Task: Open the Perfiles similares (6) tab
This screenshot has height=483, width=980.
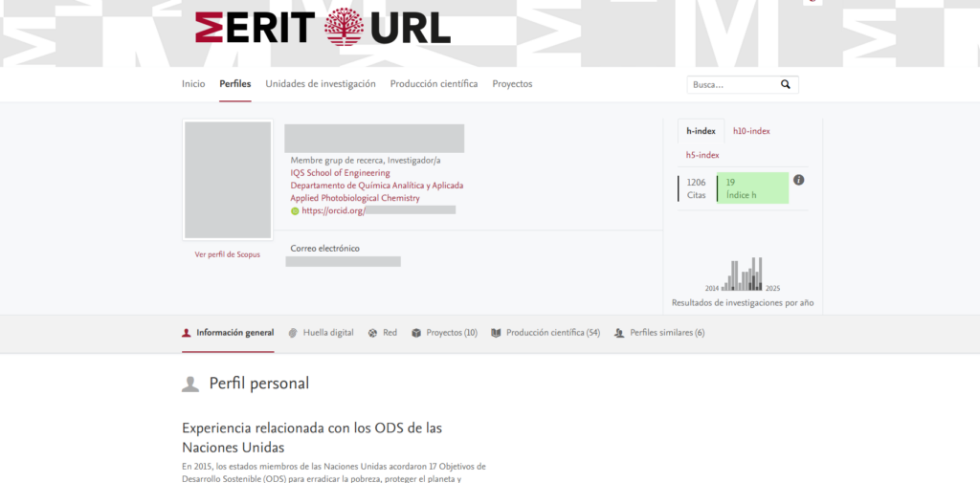Action: pos(659,333)
